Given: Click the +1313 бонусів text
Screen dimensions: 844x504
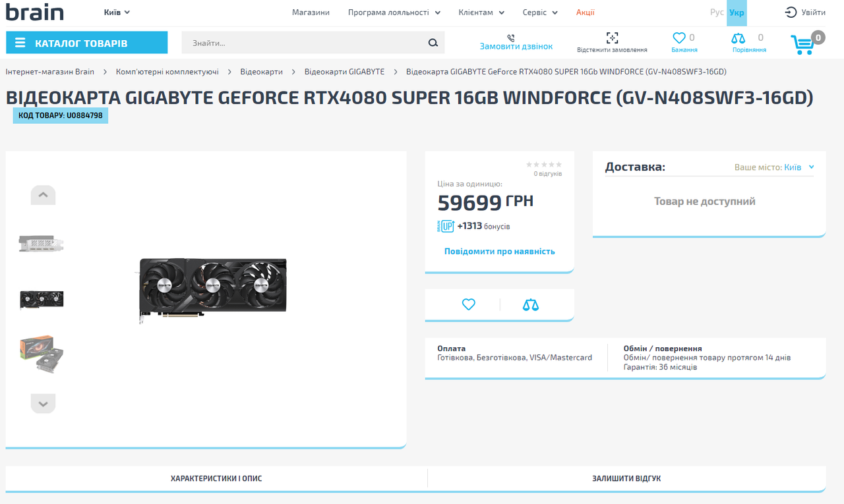Looking at the screenshot, I should coord(483,226).
